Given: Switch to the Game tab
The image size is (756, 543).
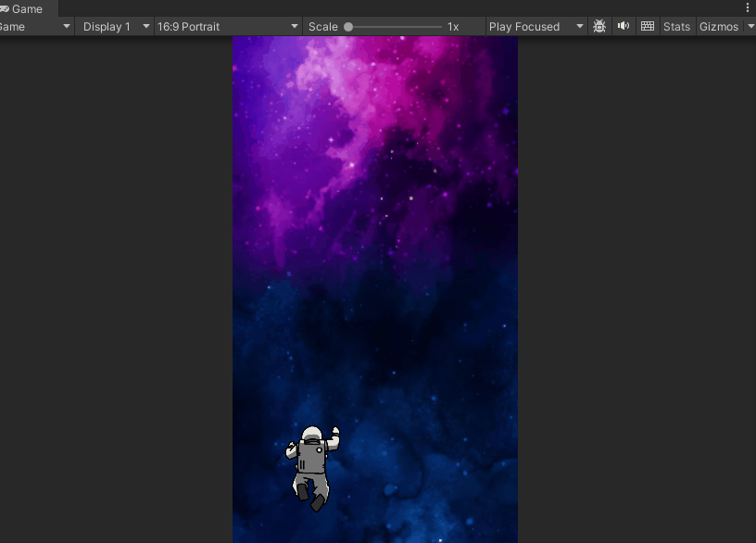Looking at the screenshot, I should [x=27, y=8].
